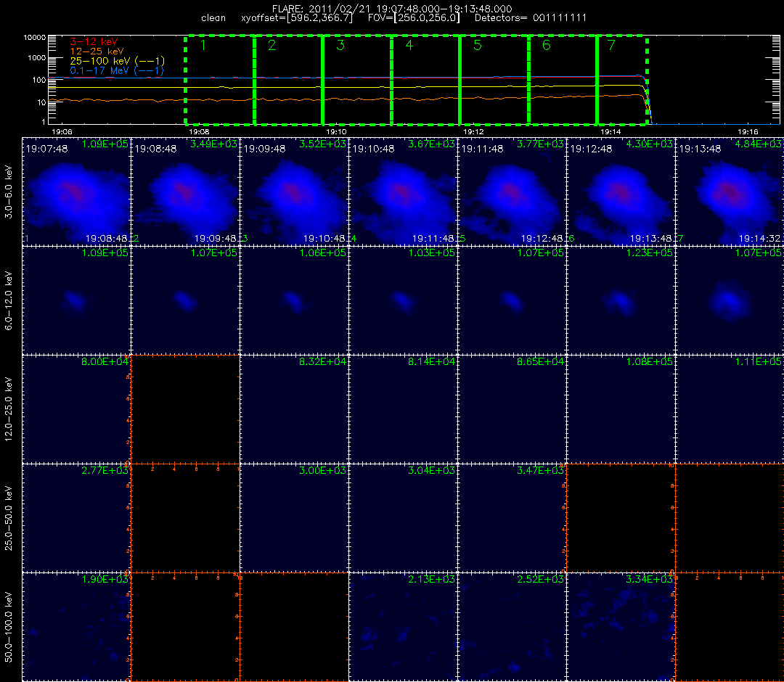This screenshot has height=682, width=784.
Task: Open the 25.0-50.0 keV image labeled 3.04E+03
Action: (x=404, y=519)
